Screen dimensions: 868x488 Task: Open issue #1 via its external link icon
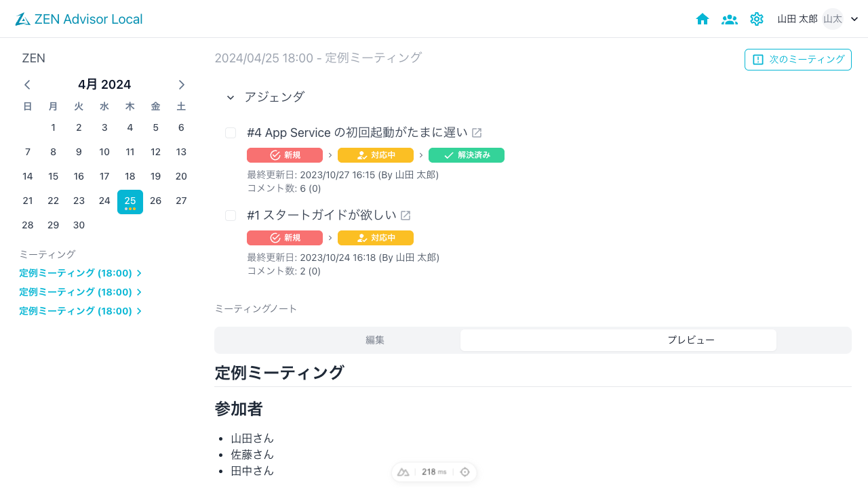coord(406,215)
